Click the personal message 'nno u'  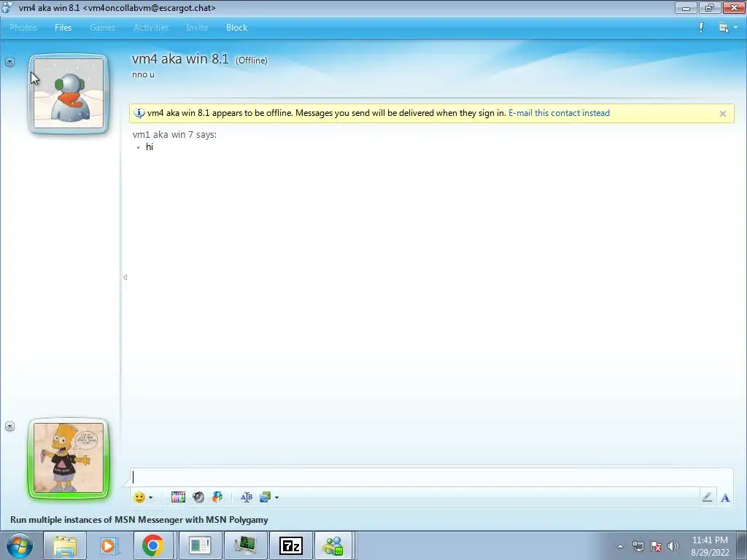tap(143, 74)
